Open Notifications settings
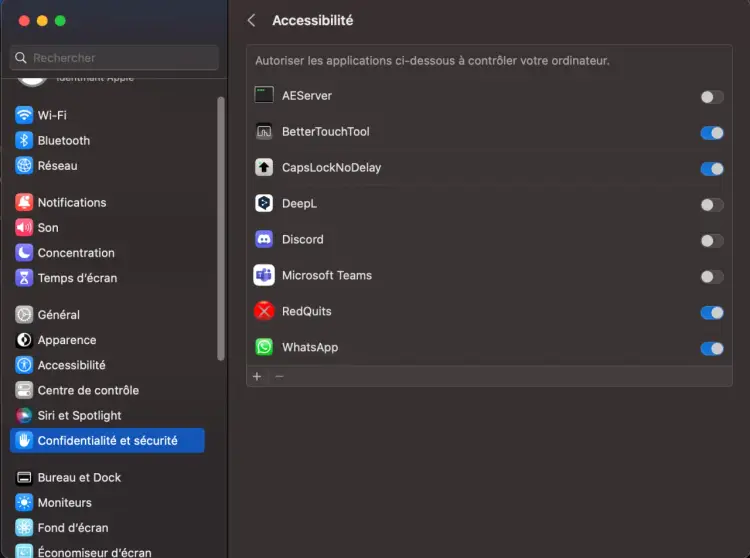The image size is (750, 558). (x=107, y=202)
